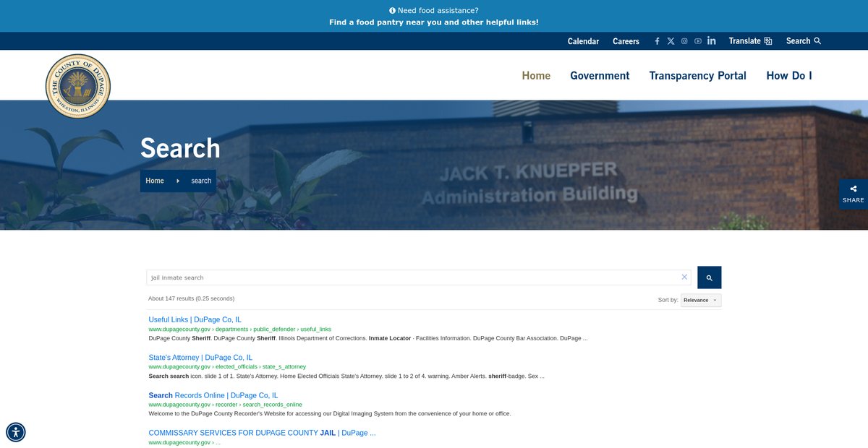Open the How Do I menu
Screen dimensions: 868x448
(x=788, y=76)
